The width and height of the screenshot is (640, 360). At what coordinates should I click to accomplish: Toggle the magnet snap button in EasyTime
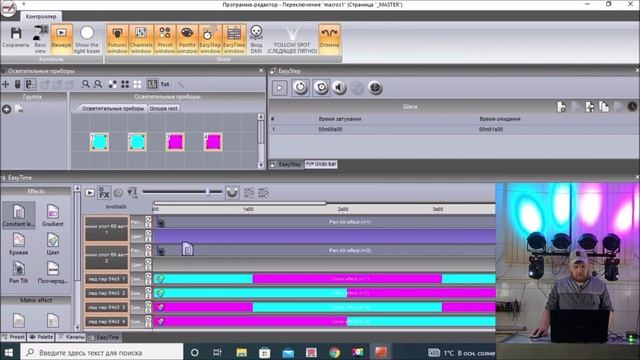(232, 193)
